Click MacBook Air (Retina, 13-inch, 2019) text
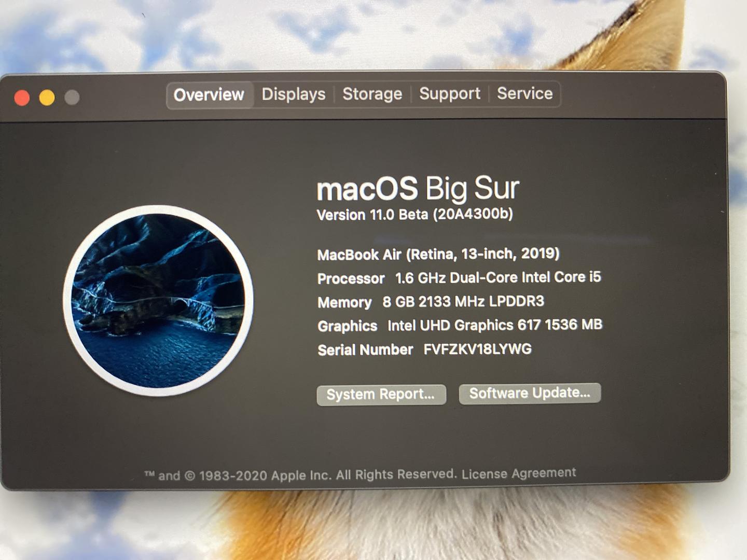The width and height of the screenshot is (747, 560). (x=438, y=254)
